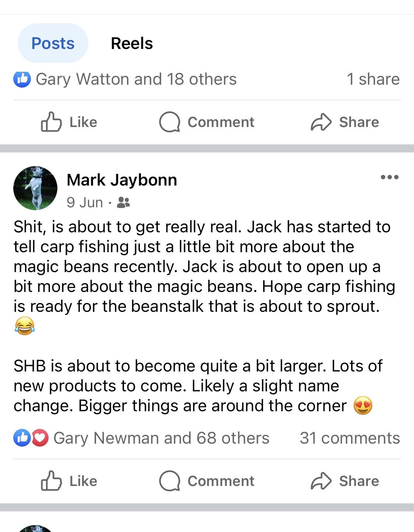View Gary Watton and 18 others likes

pyautogui.click(x=136, y=79)
